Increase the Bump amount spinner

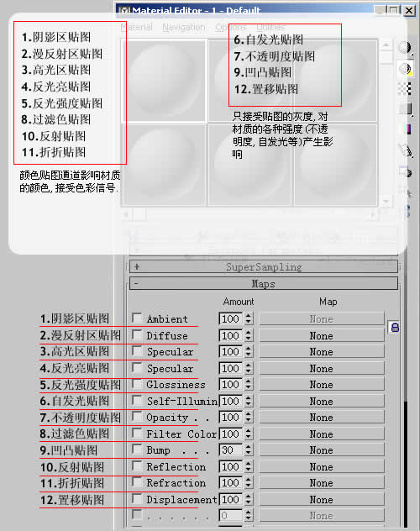click(x=249, y=447)
